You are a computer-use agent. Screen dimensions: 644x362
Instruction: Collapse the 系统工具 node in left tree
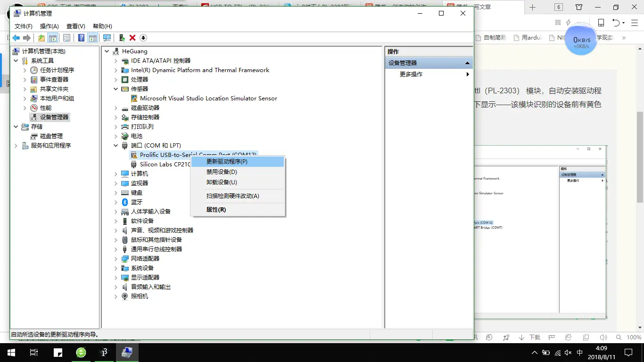(16, 60)
